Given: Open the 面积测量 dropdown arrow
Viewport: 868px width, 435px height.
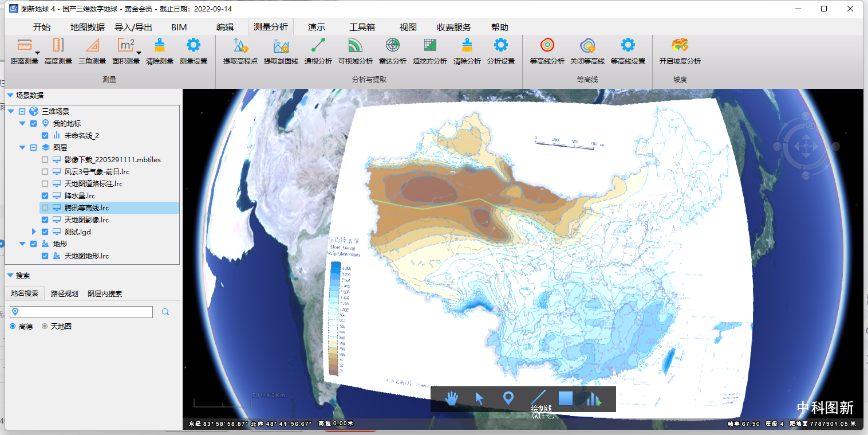Looking at the screenshot, I should point(139,53).
